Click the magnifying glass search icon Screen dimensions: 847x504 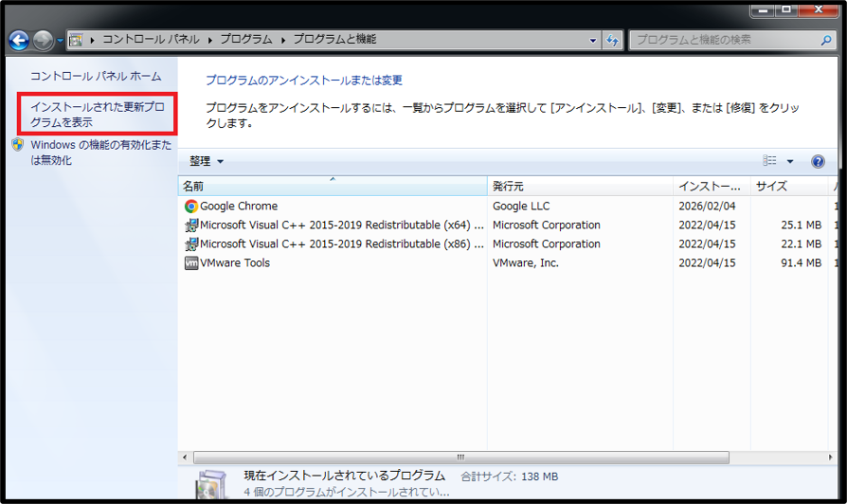(826, 40)
